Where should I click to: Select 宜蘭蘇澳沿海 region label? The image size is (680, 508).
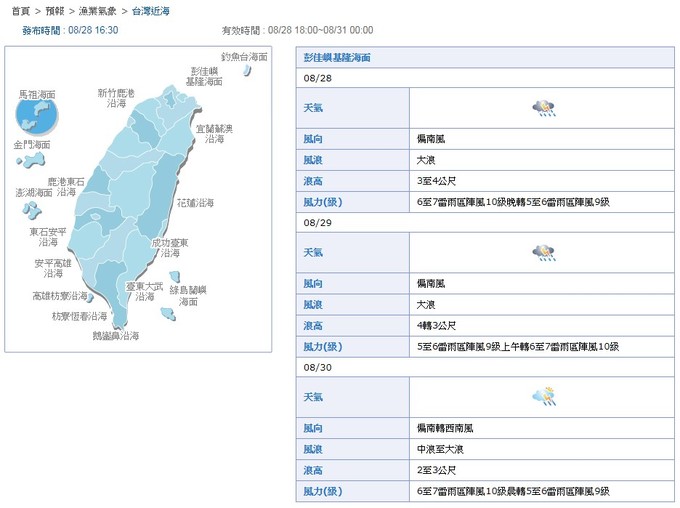click(214, 134)
